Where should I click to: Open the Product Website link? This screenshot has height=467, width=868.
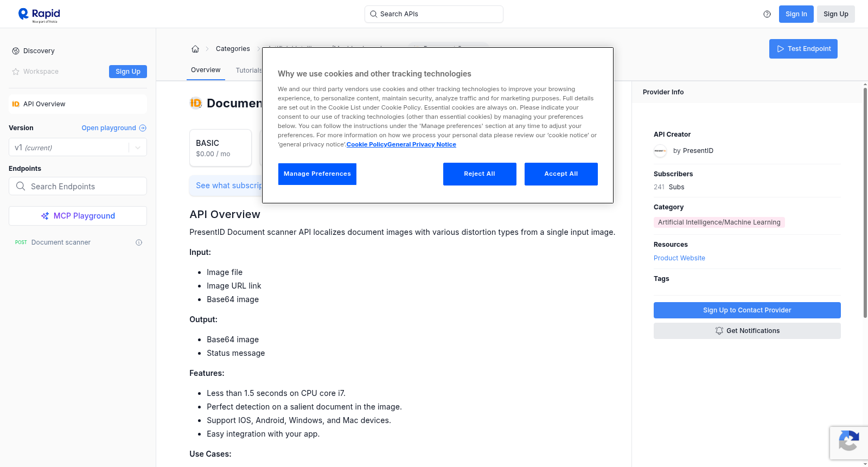(x=679, y=258)
